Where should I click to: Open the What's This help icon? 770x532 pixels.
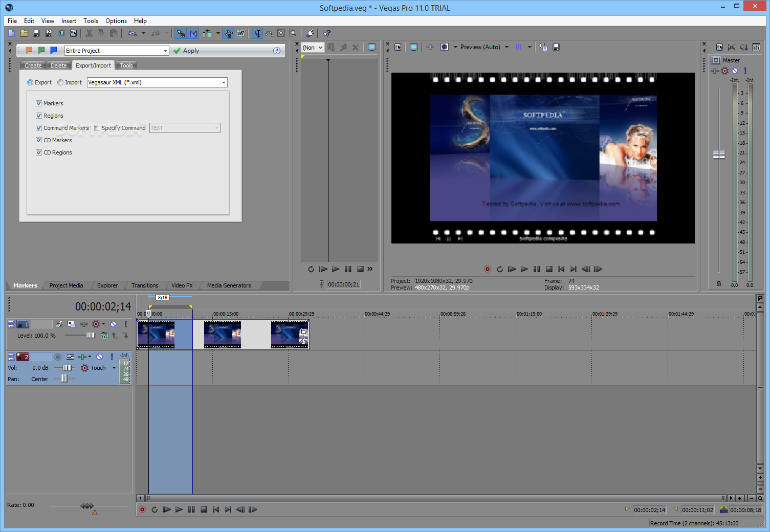click(326, 33)
